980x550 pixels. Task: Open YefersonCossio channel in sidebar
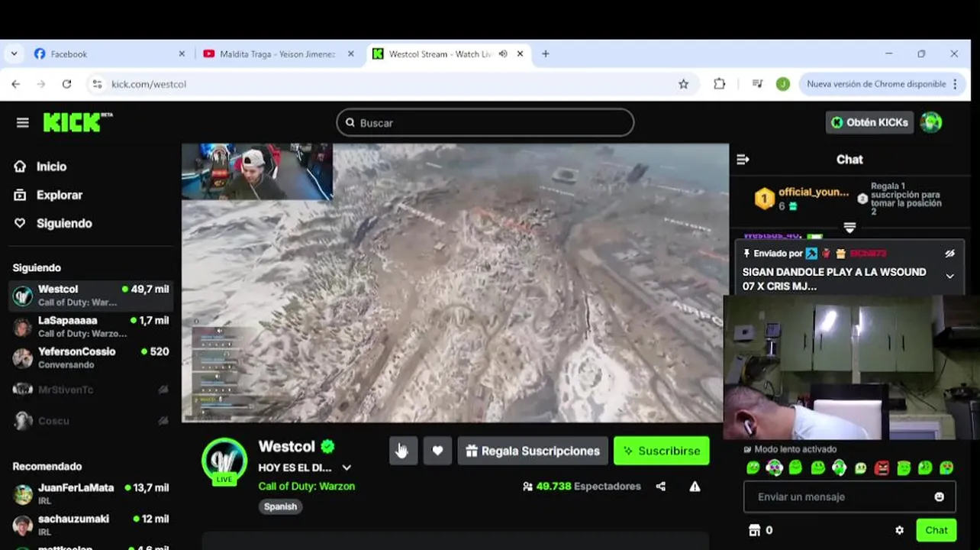(x=91, y=358)
